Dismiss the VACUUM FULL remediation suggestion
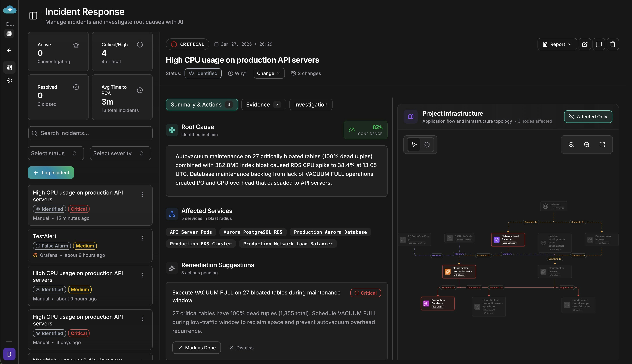The width and height of the screenshot is (632, 364). (241, 347)
